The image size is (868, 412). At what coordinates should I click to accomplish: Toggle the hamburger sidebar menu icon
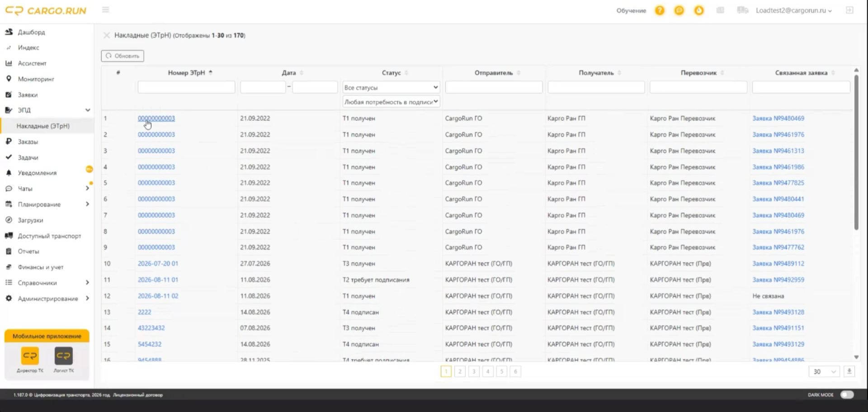105,9
